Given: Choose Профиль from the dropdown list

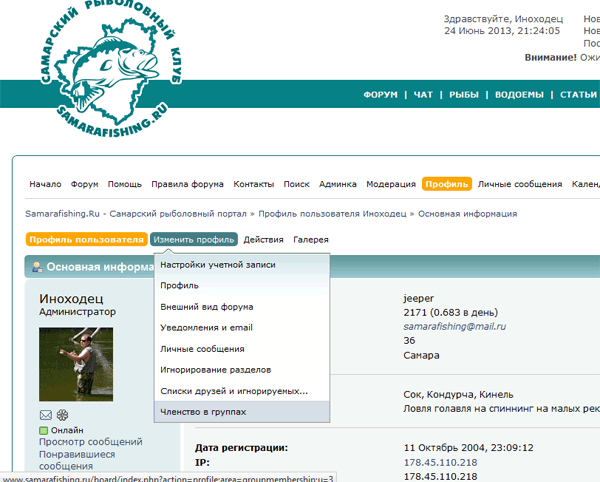Looking at the screenshot, I should coord(242,285).
